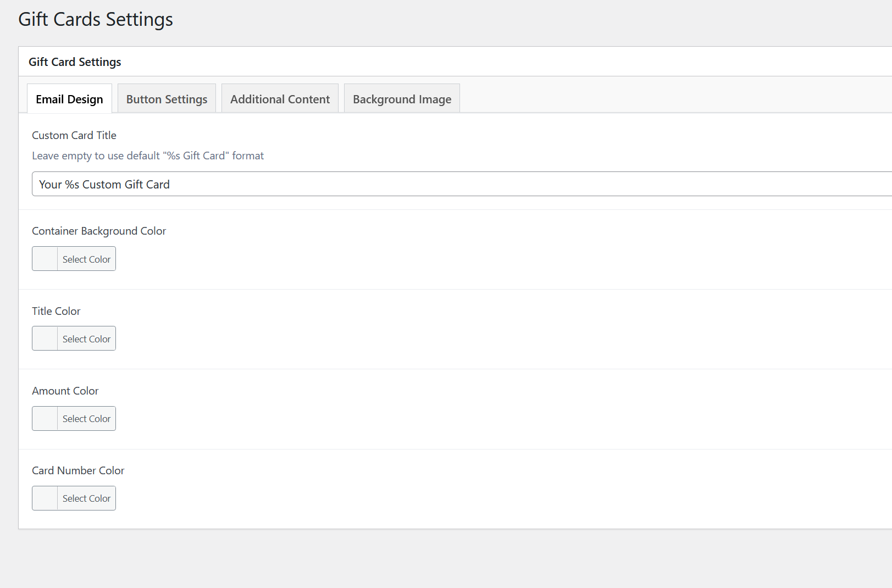The image size is (892, 588).
Task: Switch to the Button Settings tab
Action: point(166,99)
